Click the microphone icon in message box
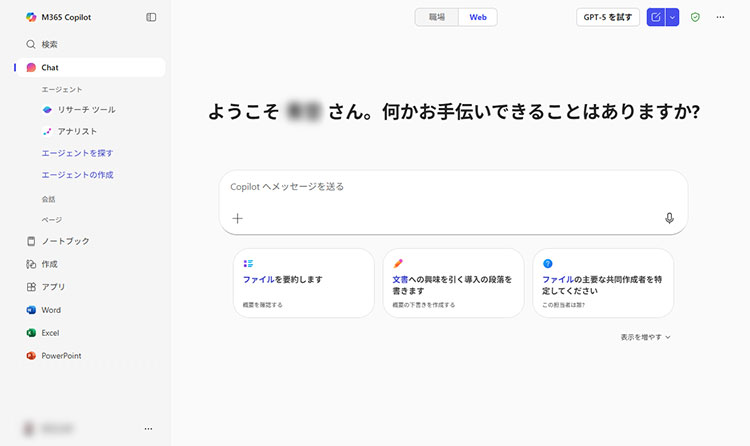This screenshot has width=750, height=446. (x=669, y=218)
